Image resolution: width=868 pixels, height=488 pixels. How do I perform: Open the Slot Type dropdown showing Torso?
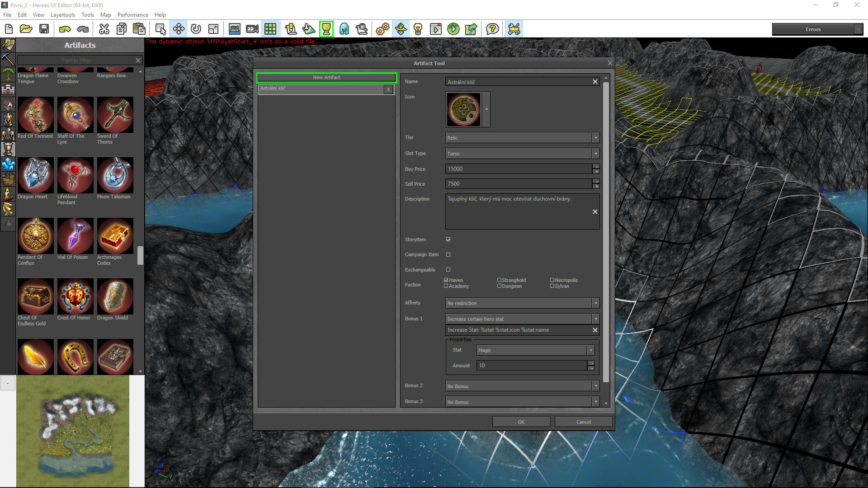pyautogui.click(x=522, y=154)
